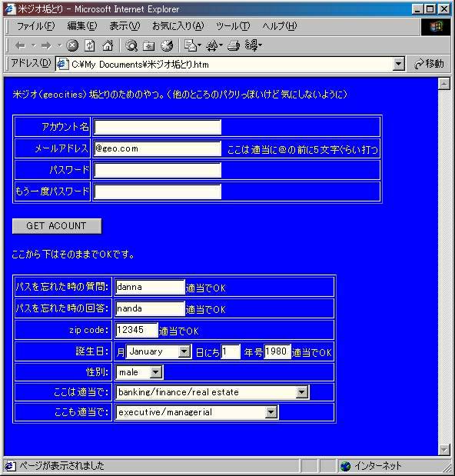Click the アカウント名 input field

coord(158,127)
